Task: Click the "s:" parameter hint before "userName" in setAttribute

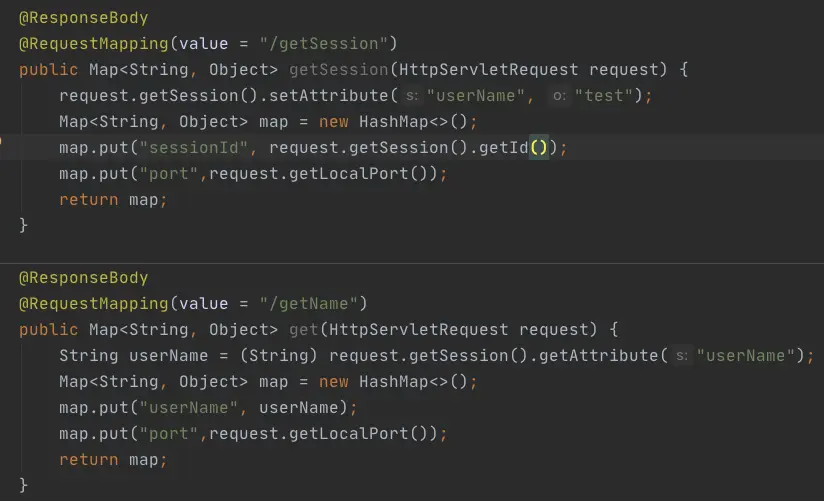Action: click(x=411, y=96)
